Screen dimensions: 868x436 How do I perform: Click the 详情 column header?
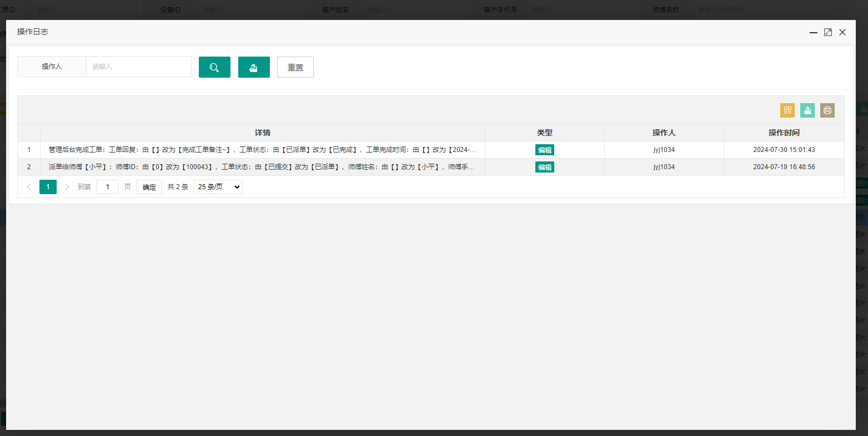click(263, 133)
